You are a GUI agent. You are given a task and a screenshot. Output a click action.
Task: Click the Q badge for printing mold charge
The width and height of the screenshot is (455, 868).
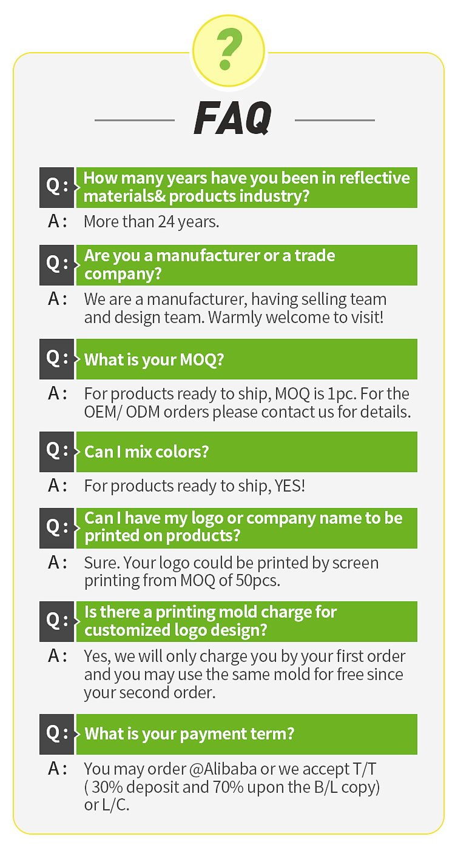[56, 621]
